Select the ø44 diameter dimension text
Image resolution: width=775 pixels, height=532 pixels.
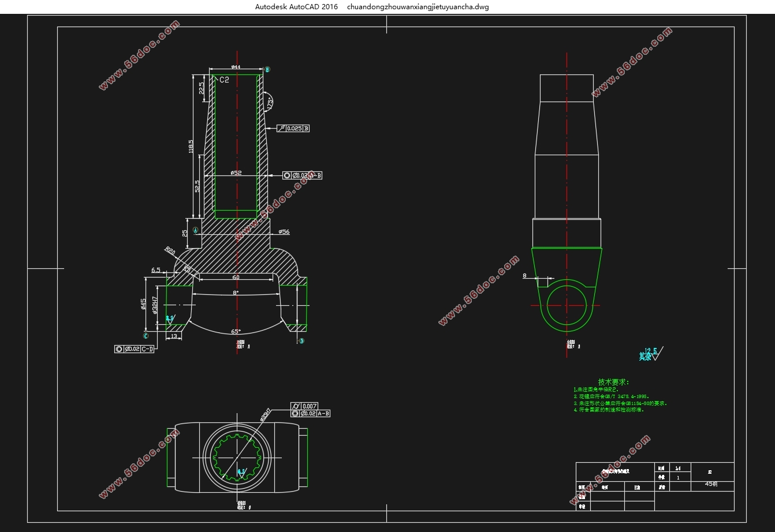(236, 67)
